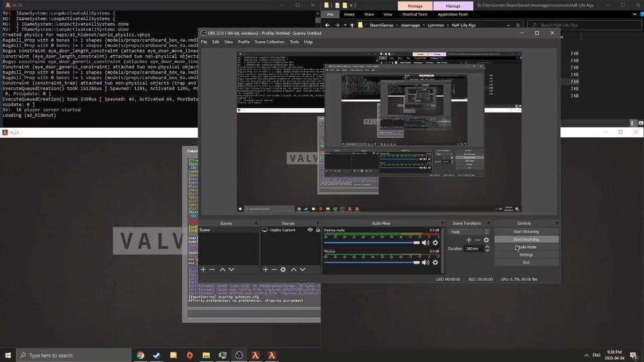The height and width of the screenshot is (362, 644).
Task: Open File Explorer taskbar icon
Action: (x=206, y=355)
